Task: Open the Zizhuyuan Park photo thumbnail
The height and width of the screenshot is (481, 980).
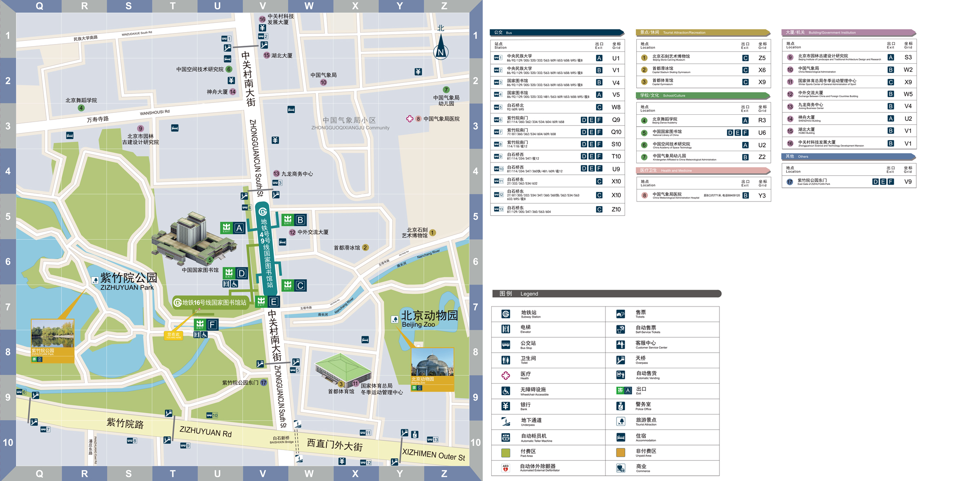Action: tap(53, 341)
